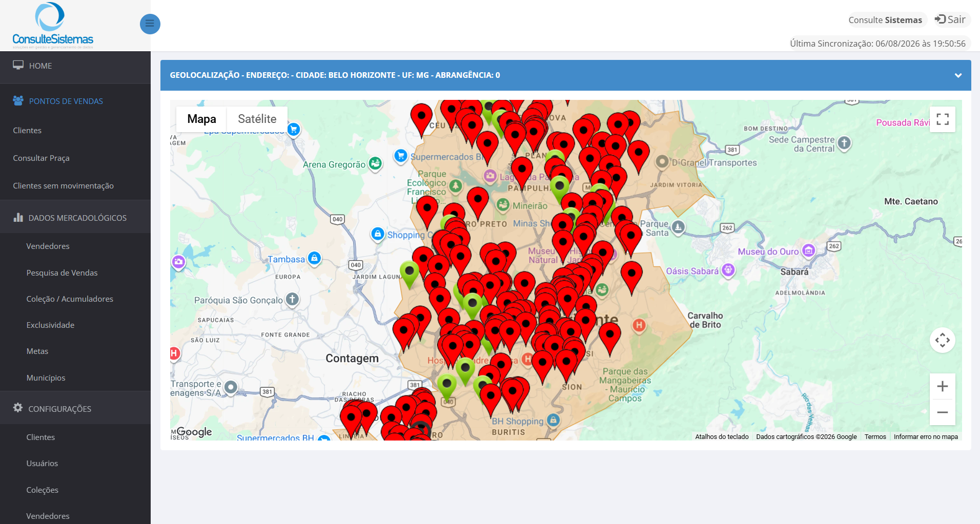The width and height of the screenshot is (980, 524).
Task: Click the Mineirão stadium icon
Action: [503, 205]
